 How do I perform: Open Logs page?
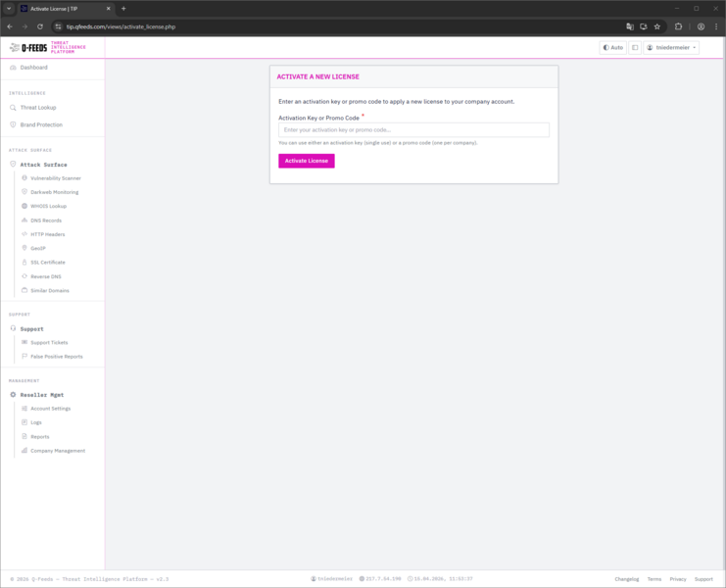coord(36,422)
